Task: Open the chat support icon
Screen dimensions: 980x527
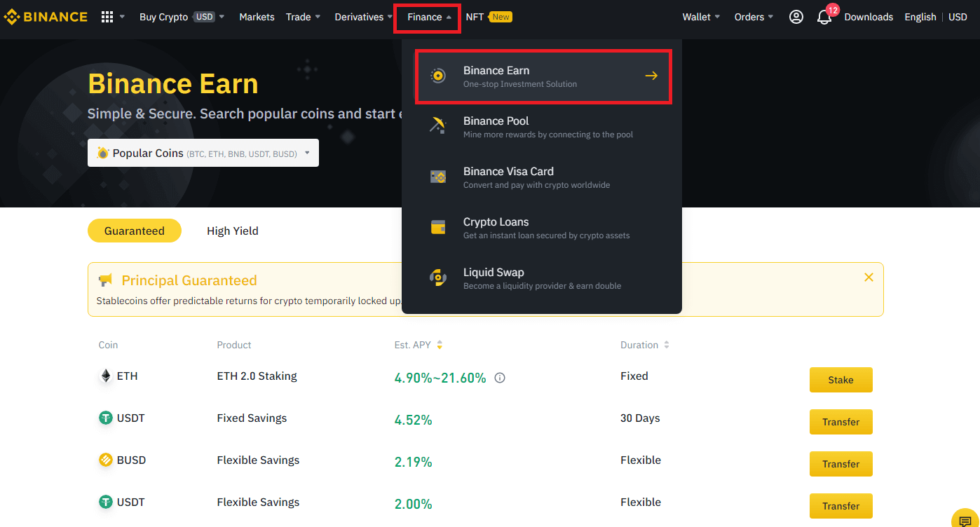Action: (965, 521)
